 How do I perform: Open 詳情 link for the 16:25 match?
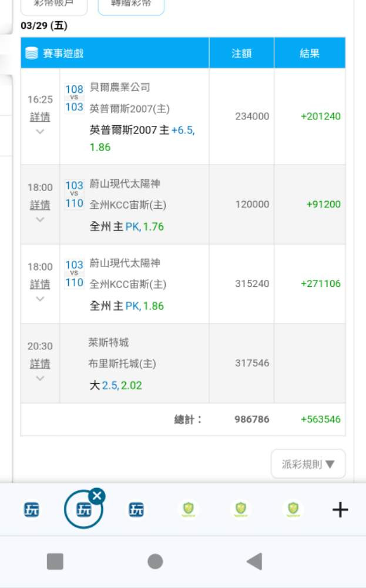coord(40,117)
